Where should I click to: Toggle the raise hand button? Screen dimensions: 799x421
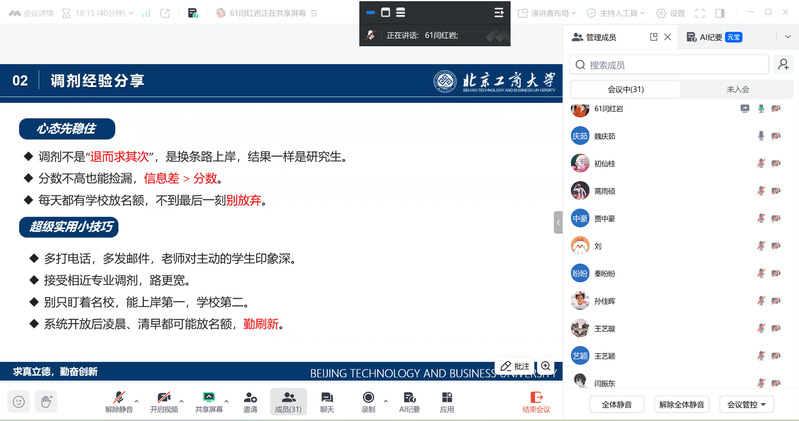coord(45,401)
